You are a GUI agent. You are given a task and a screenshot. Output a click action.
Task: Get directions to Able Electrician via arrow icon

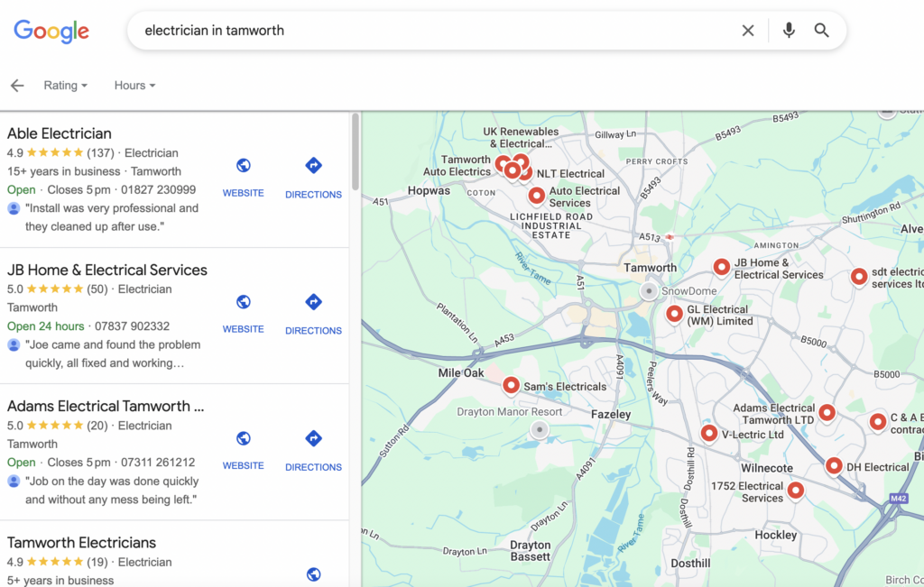(313, 165)
